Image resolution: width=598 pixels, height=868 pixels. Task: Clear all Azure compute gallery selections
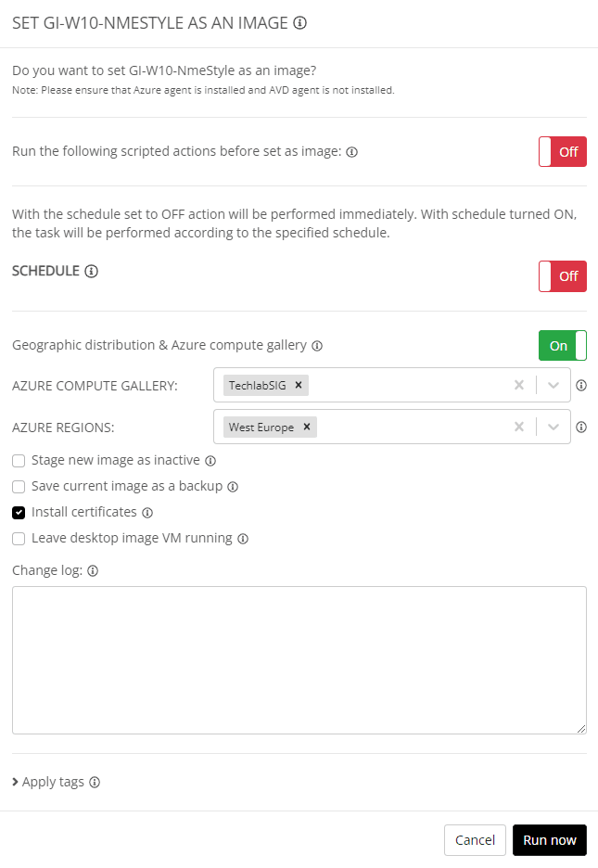coord(519,385)
